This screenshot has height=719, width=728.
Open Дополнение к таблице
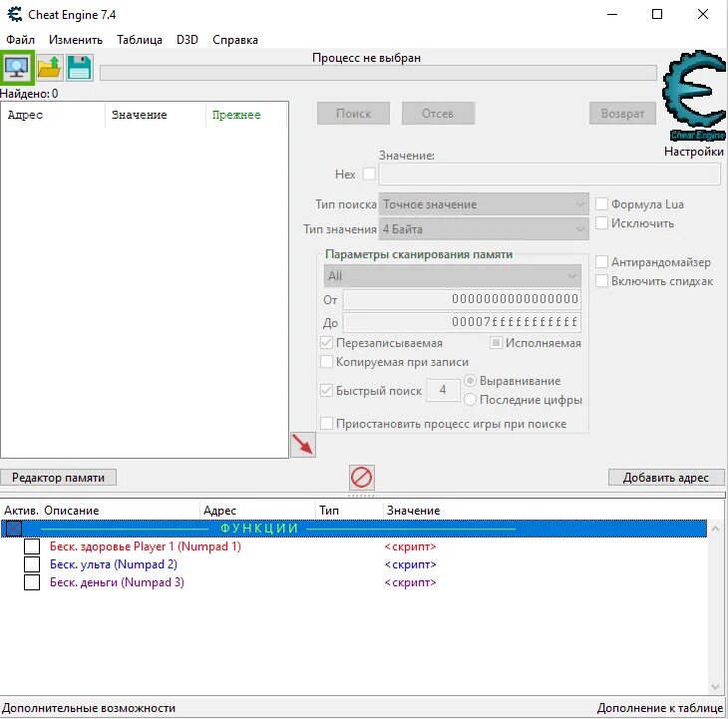click(660, 708)
